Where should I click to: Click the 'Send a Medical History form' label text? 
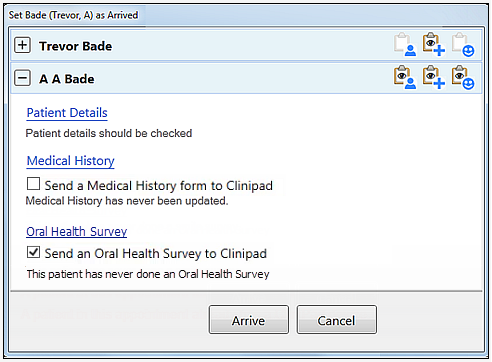(x=159, y=185)
